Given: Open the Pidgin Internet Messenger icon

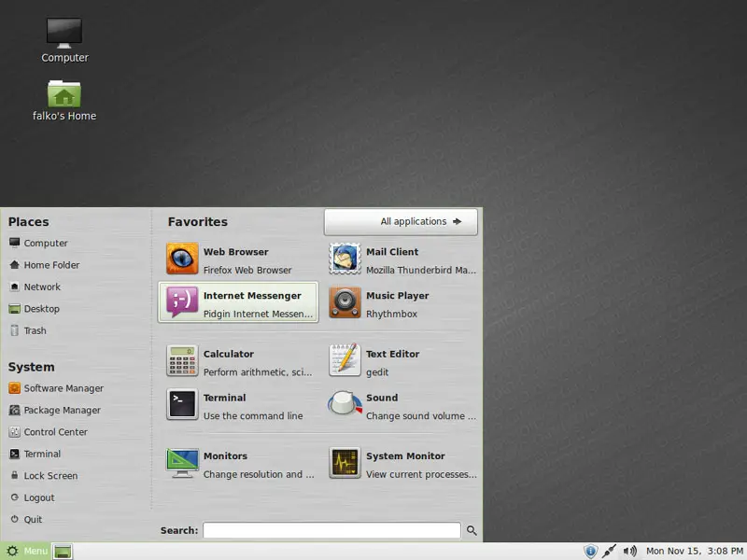Looking at the screenshot, I should [x=182, y=302].
